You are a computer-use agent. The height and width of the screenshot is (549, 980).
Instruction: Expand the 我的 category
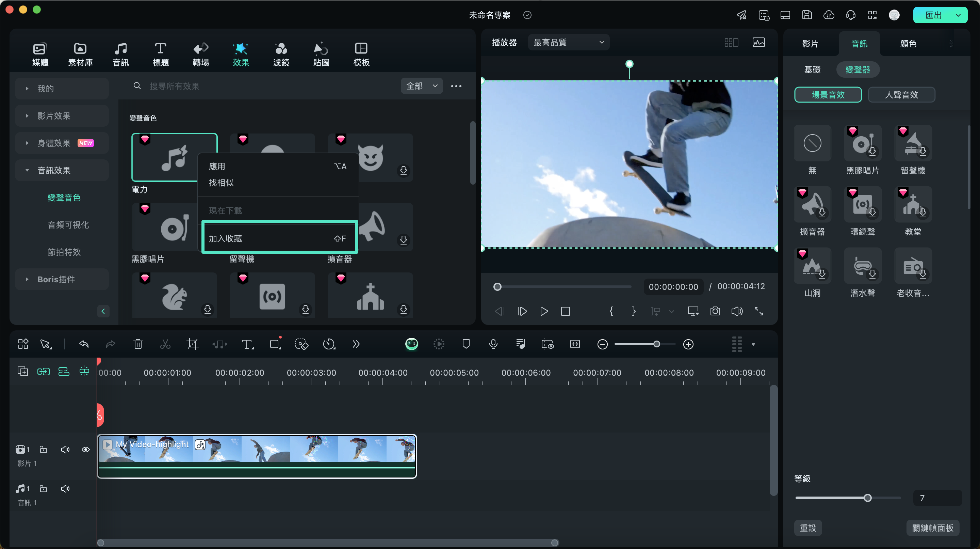62,89
